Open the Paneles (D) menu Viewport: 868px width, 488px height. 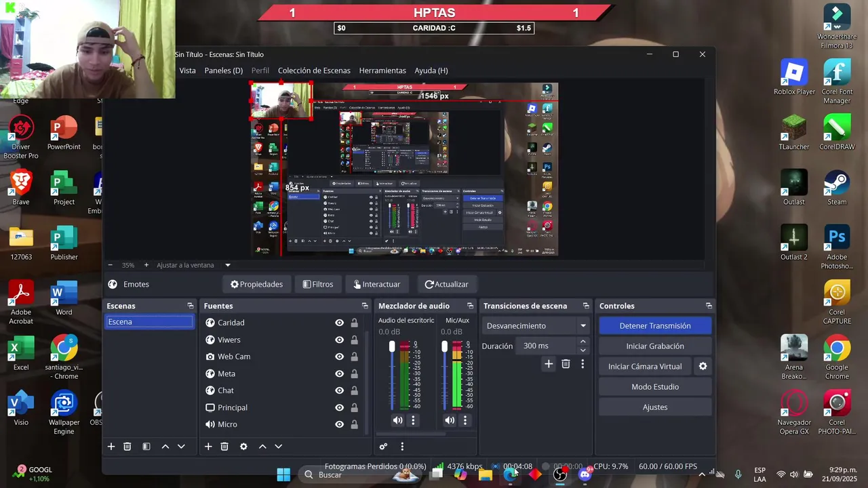[224, 70]
